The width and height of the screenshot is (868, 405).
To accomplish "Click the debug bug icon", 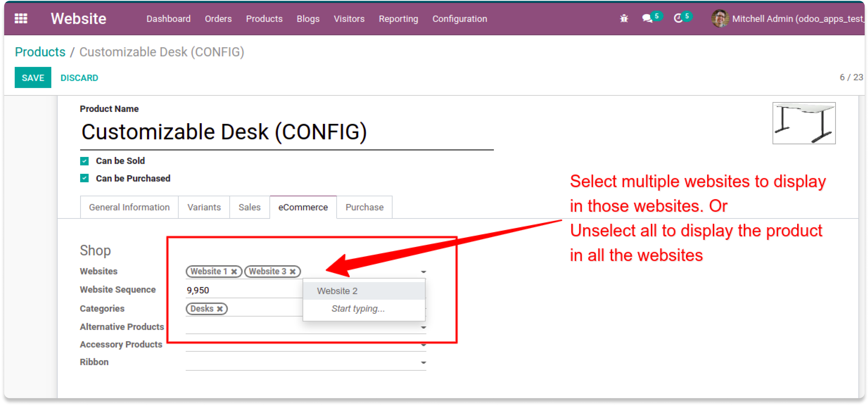I will 624,19.
